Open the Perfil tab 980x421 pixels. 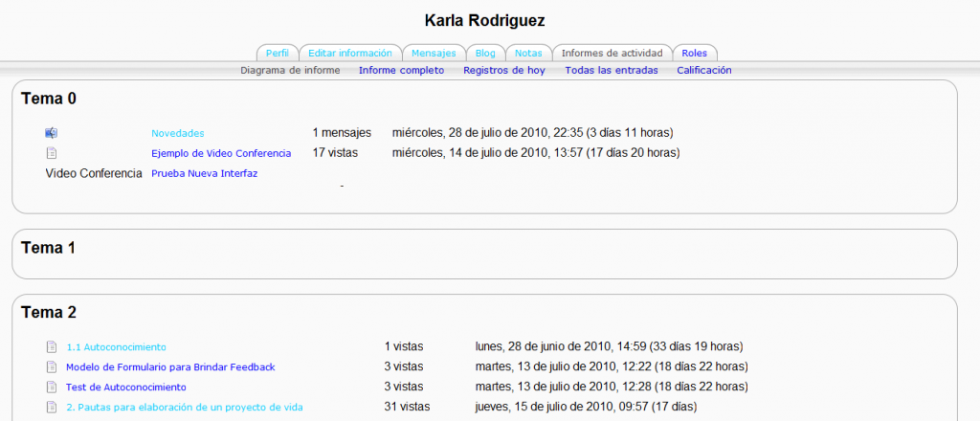[x=277, y=54]
